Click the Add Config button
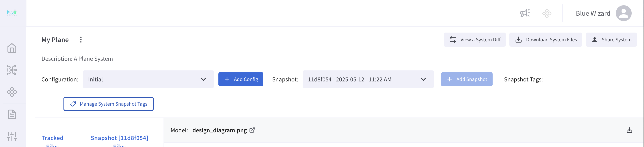644x147 pixels. click(240, 79)
